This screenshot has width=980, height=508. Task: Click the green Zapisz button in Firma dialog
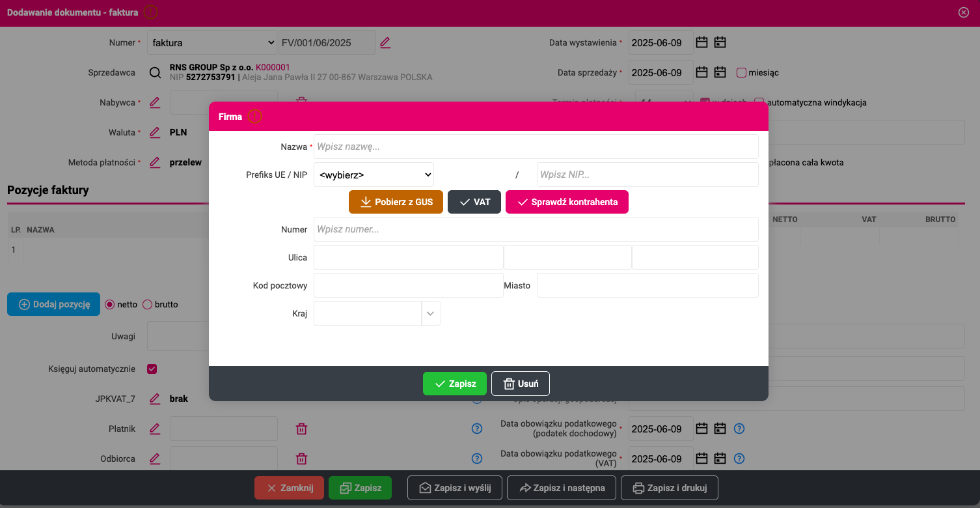point(455,384)
